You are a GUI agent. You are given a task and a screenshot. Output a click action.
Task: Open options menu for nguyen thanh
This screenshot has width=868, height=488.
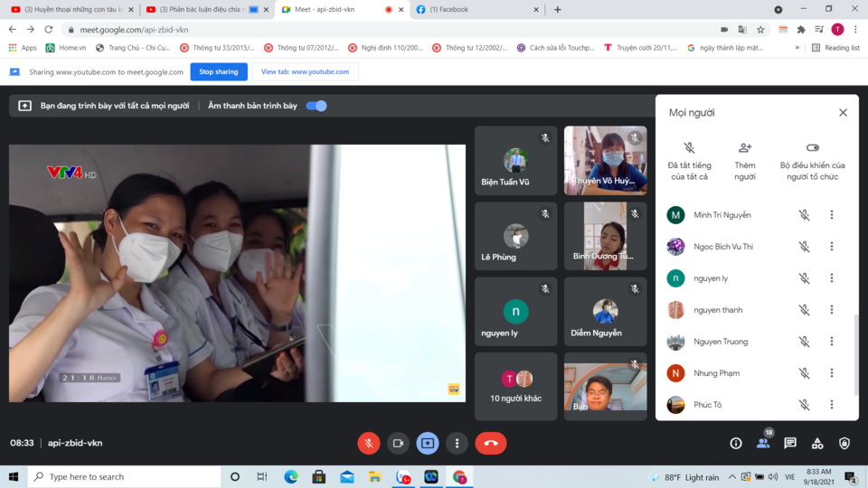(832, 310)
